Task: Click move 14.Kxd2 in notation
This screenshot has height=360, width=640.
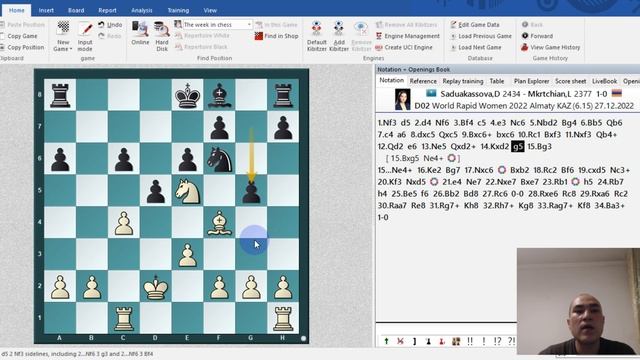Action: click(x=494, y=146)
